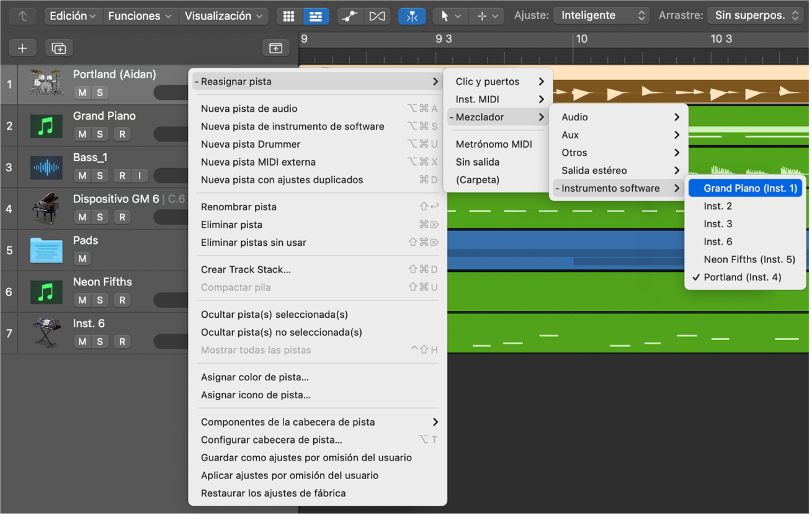Image resolution: width=812 pixels, height=515 pixels.
Task: Select Grand Piano (Inst. 1) option
Action: click(746, 189)
